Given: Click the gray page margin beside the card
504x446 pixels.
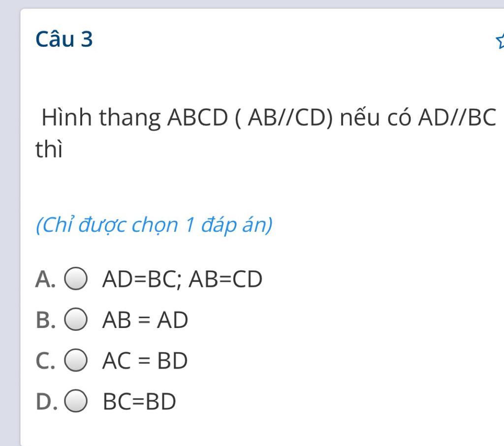Looking at the screenshot, I should tap(10, 225).
